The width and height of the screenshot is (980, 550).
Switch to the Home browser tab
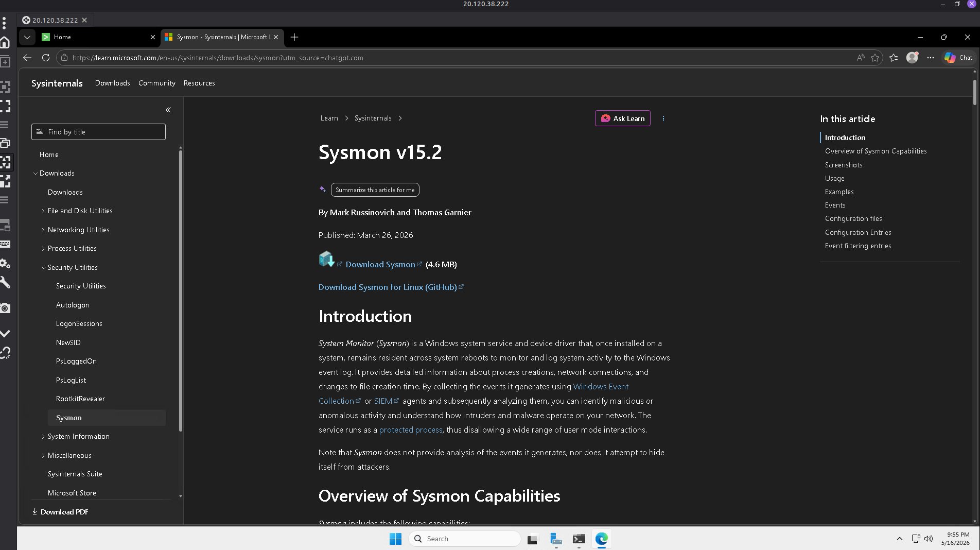pyautogui.click(x=98, y=37)
